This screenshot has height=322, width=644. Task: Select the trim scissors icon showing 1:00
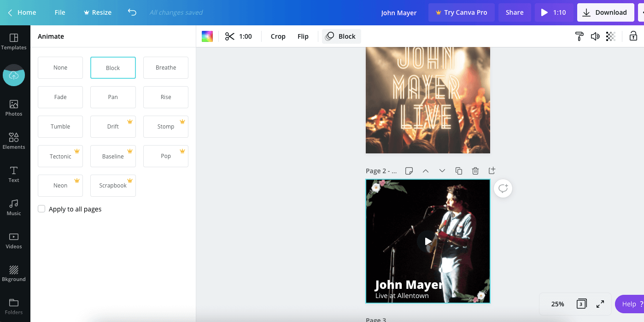point(238,36)
